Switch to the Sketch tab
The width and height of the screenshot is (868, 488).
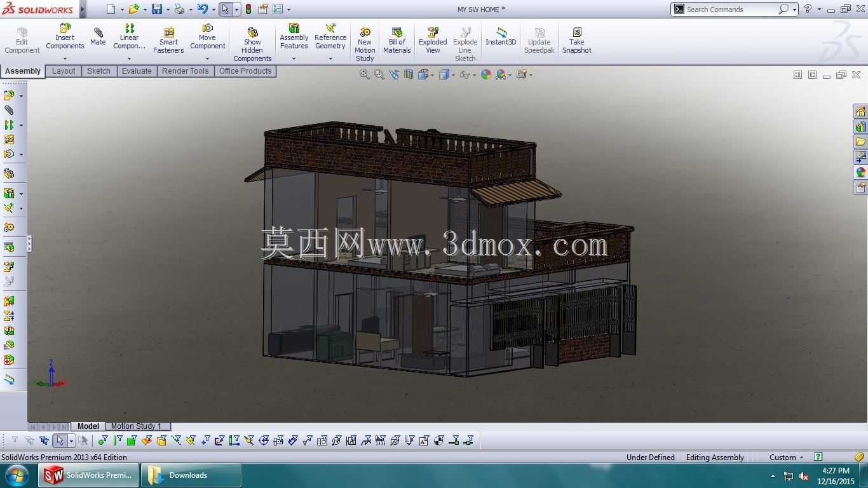(98, 71)
